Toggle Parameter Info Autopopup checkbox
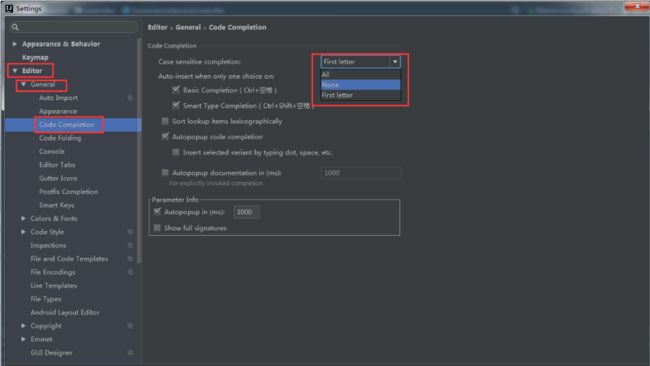 157,212
